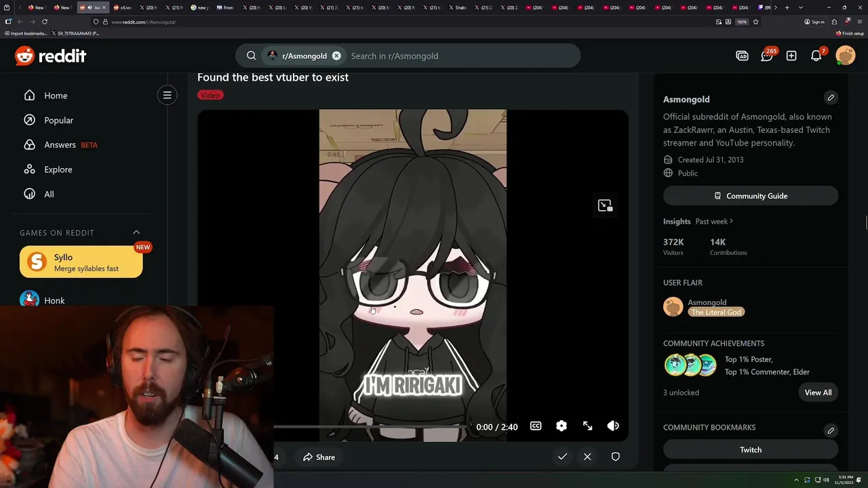Open the tab list dropdown arrow

point(801,7)
